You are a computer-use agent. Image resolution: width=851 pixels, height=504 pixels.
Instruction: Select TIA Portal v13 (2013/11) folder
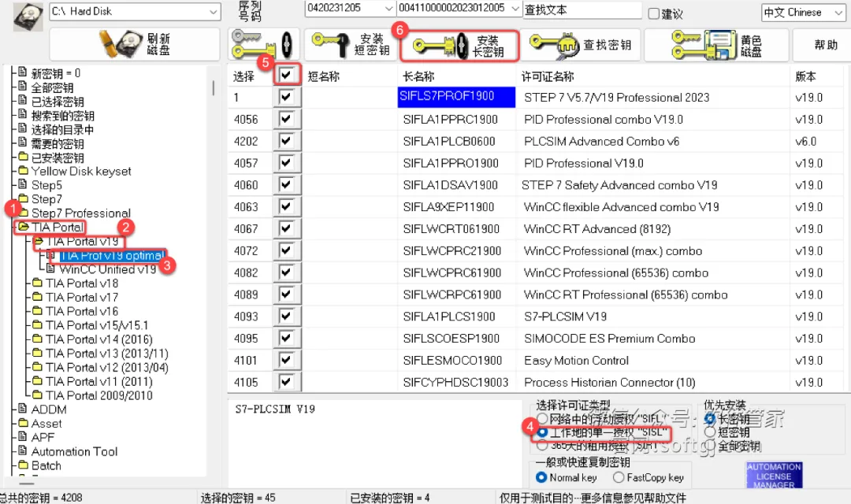107,354
